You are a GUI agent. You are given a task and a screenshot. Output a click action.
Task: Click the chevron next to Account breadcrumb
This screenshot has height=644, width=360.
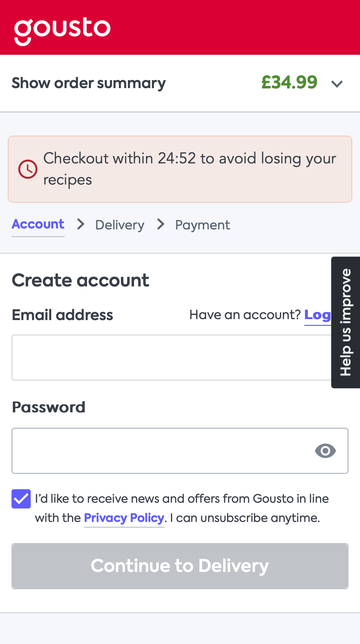80,224
